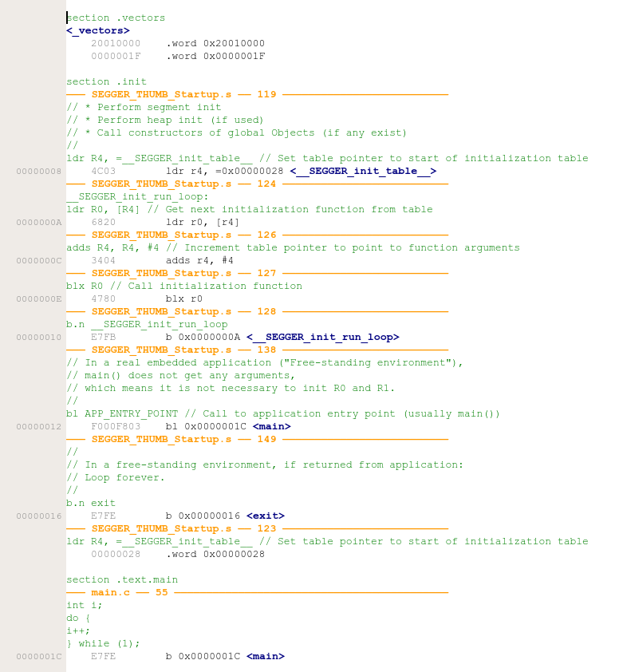Screen dimensions: 623x672
Task: Click the 'blx r0' disassembly instruction
Action: tap(183, 299)
